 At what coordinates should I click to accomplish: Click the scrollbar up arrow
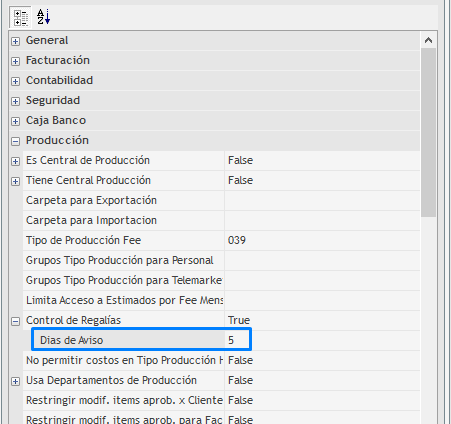click(428, 40)
